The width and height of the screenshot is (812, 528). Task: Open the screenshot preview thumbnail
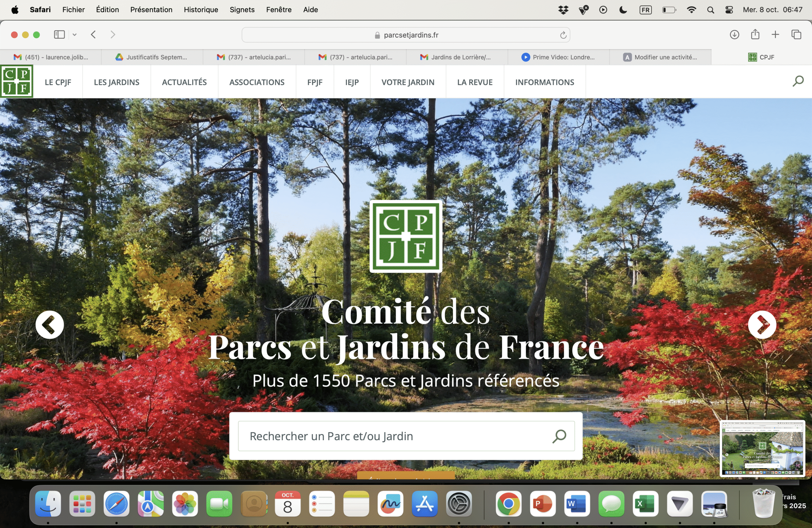pyautogui.click(x=762, y=448)
